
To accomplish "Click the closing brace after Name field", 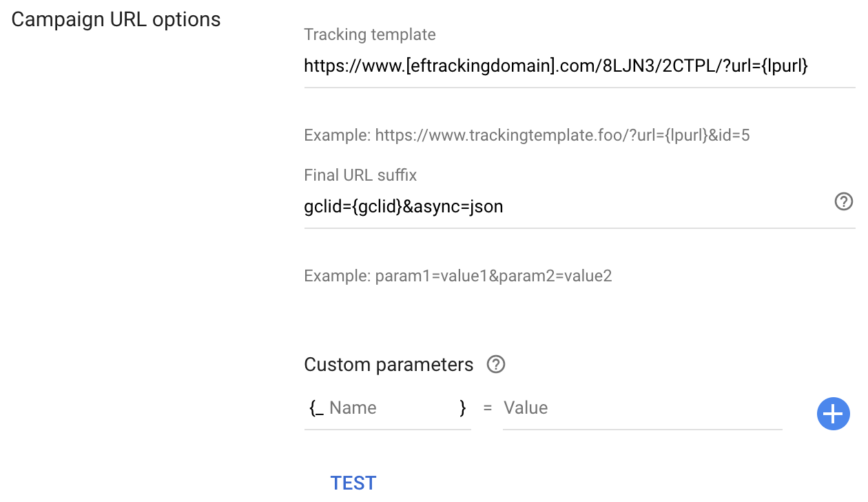I will [x=462, y=408].
